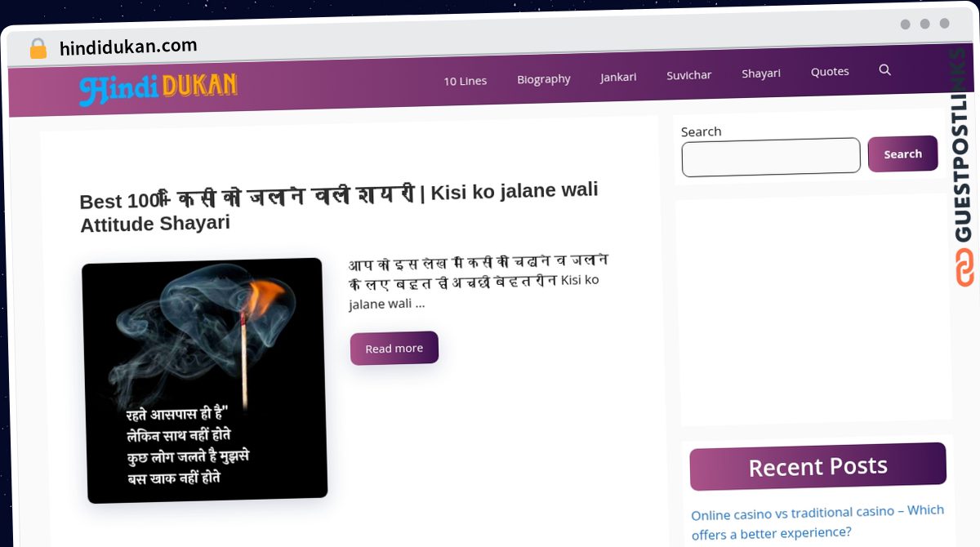Open the Shayari category

point(761,73)
